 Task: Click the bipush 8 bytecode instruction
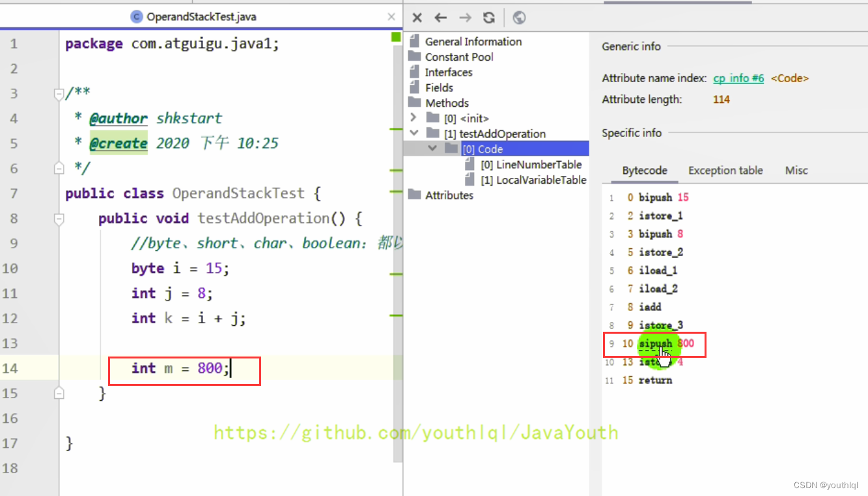coord(661,234)
